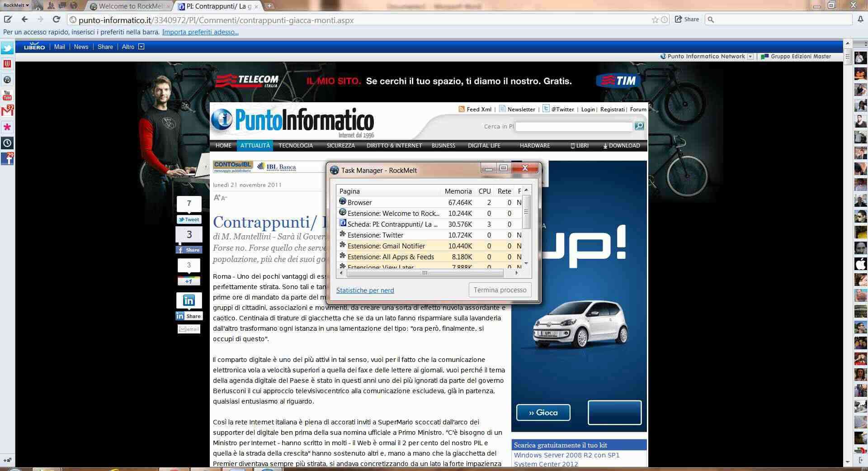Viewport: 868px width, 471px height.
Task: Open a new tab with plus button
Action: click(269, 6)
